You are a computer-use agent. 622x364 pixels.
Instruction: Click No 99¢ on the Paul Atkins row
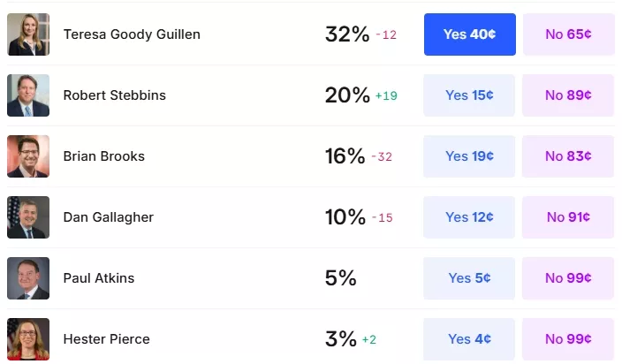[568, 278]
